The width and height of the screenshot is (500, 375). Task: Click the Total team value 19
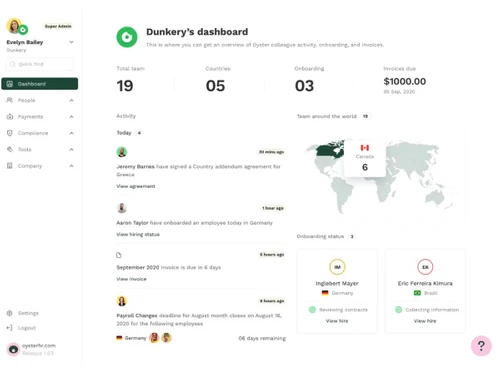pos(125,86)
